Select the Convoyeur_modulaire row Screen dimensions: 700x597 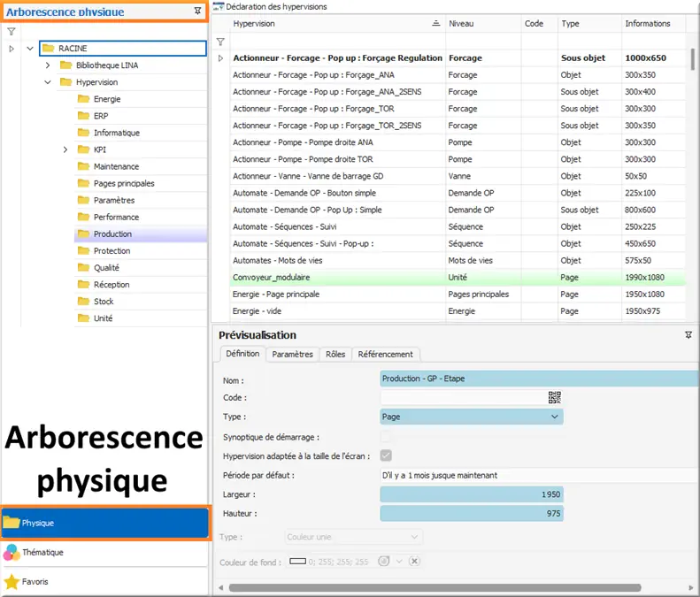pyautogui.click(x=458, y=277)
